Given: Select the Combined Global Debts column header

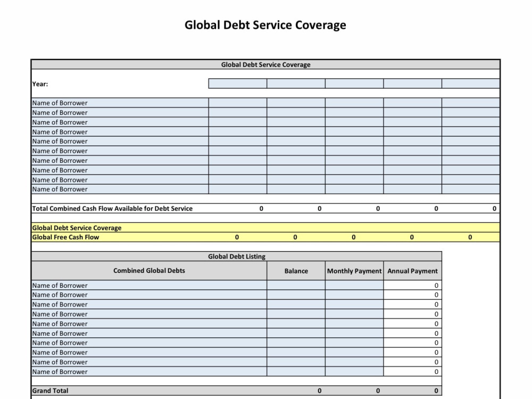Looking at the screenshot, I should (149, 271).
